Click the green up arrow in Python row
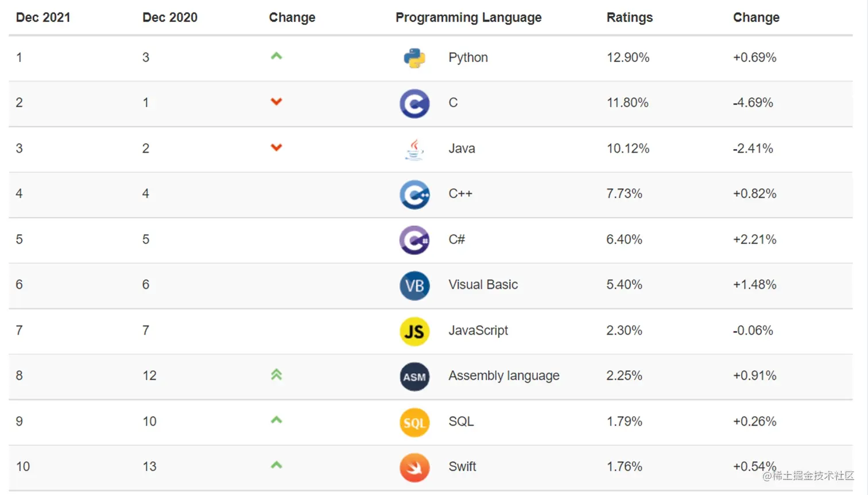Viewport: 868px width, 495px height. tap(276, 56)
